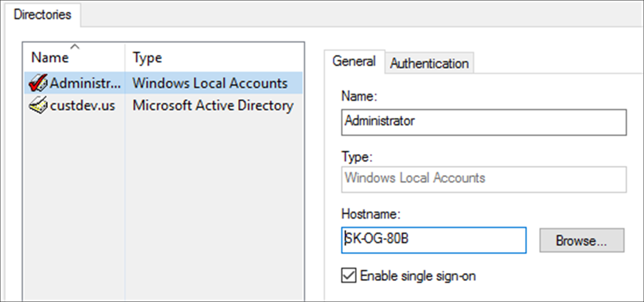Screen dimensions: 644x302
Task: Click the 'Microsoft Active Directory' type cell
Action: (213, 105)
